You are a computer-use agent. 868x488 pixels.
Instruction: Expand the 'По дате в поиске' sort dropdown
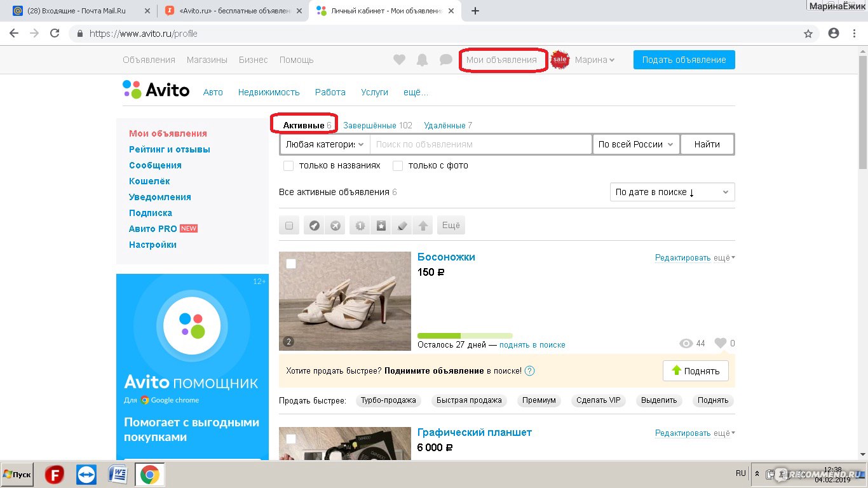click(x=672, y=192)
